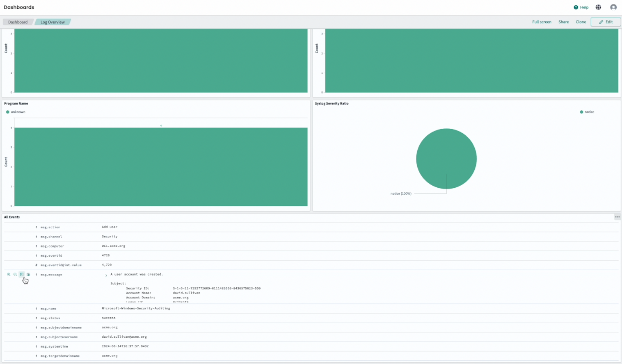Click 'A user account was created.' text
The width and height of the screenshot is (622, 364).
tap(137, 274)
